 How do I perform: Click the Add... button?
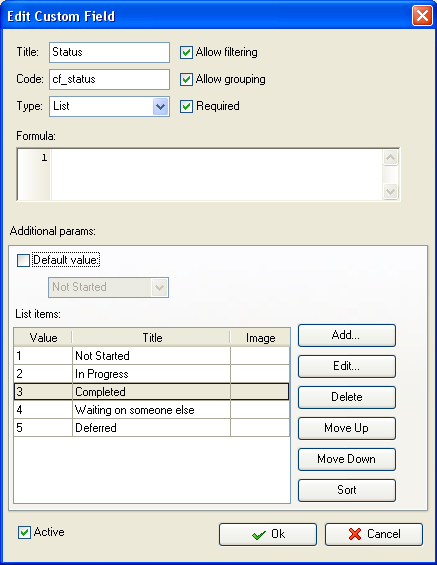[347, 335]
